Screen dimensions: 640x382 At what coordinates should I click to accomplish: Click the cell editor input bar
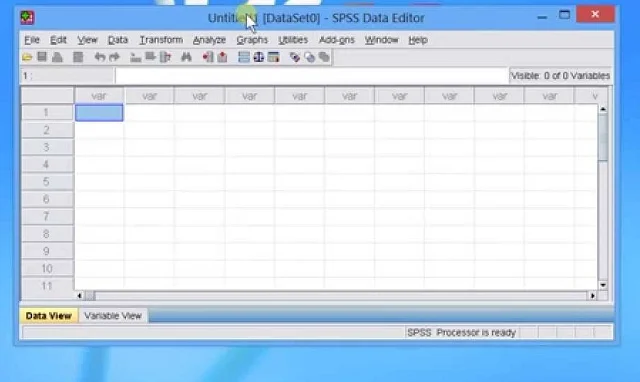pyautogui.click(x=312, y=76)
